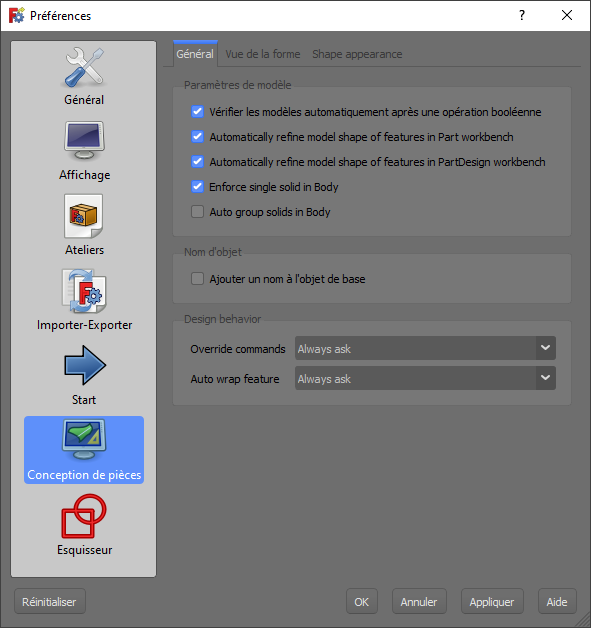Switch to Vue de la forme tab

click(263, 54)
